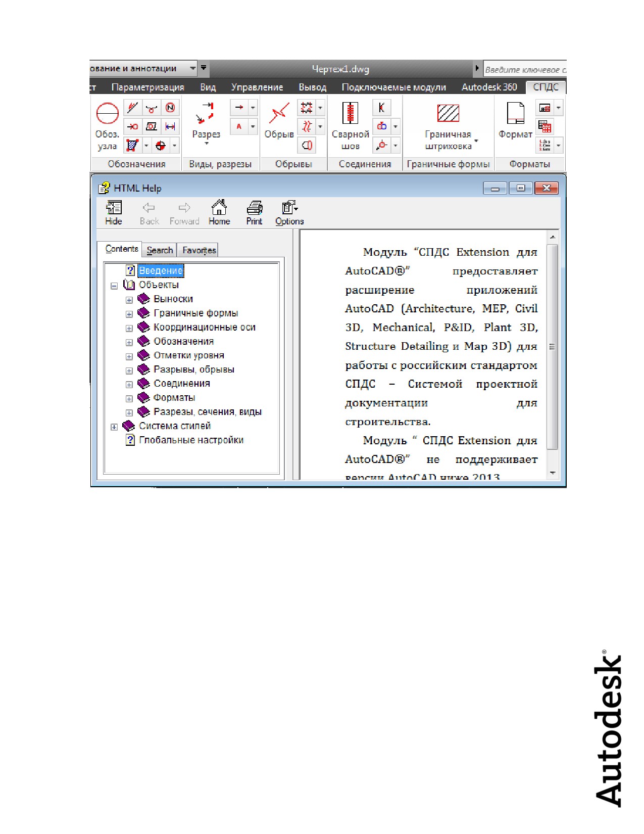Click the blue dimension arrows icon in Обозначения

pyautogui.click(x=170, y=126)
